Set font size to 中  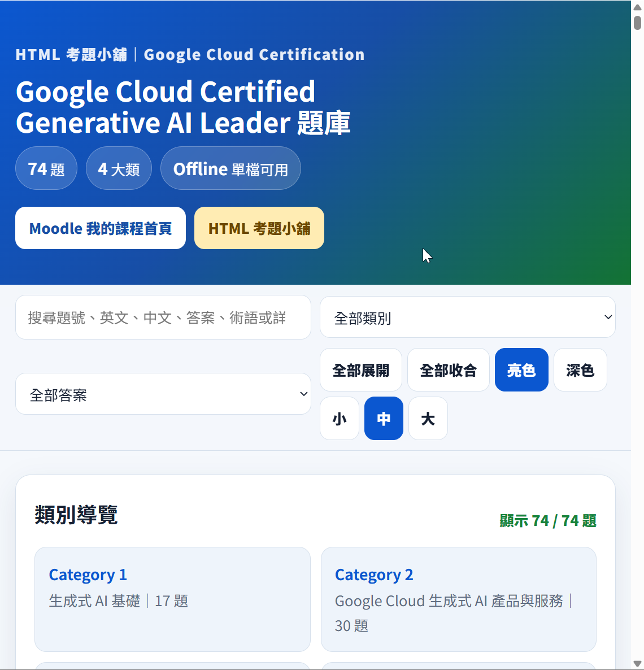tap(384, 419)
